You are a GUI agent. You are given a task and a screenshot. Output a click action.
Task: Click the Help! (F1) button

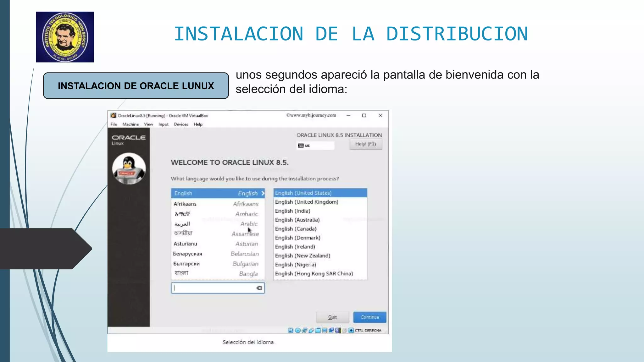(x=365, y=144)
